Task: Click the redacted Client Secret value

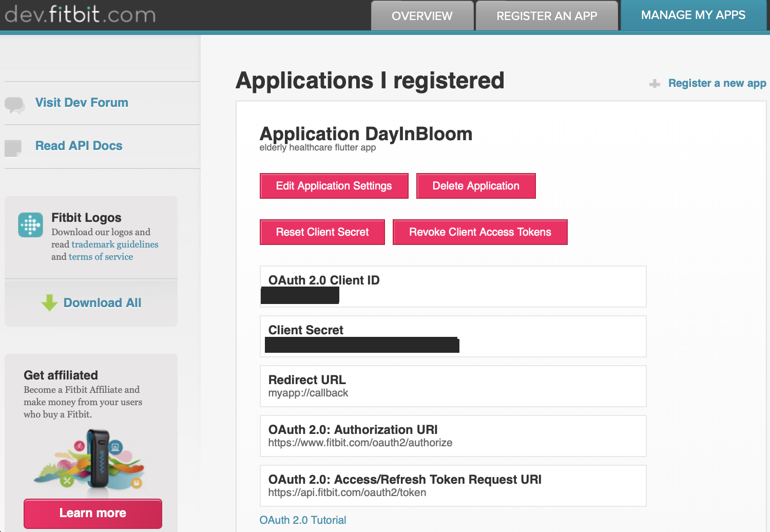Action: (x=362, y=345)
